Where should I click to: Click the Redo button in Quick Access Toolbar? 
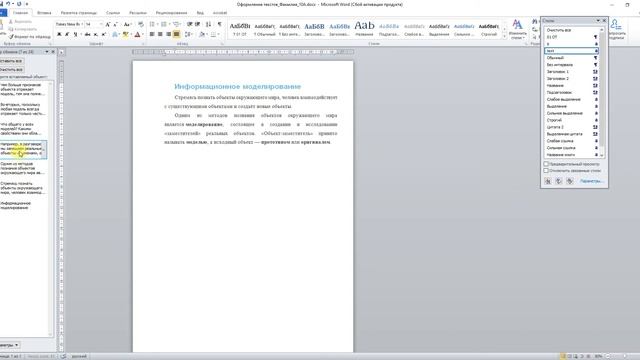pos(19,4)
